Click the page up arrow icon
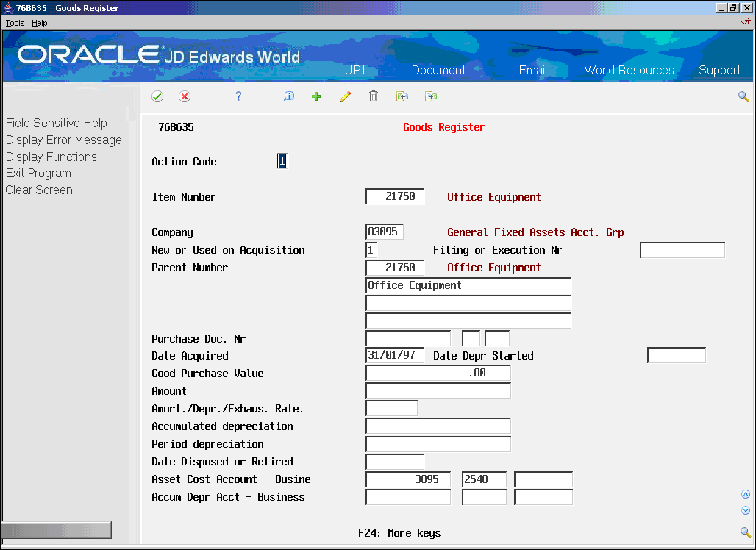Viewport: 756px width, 550px height. 746,494
